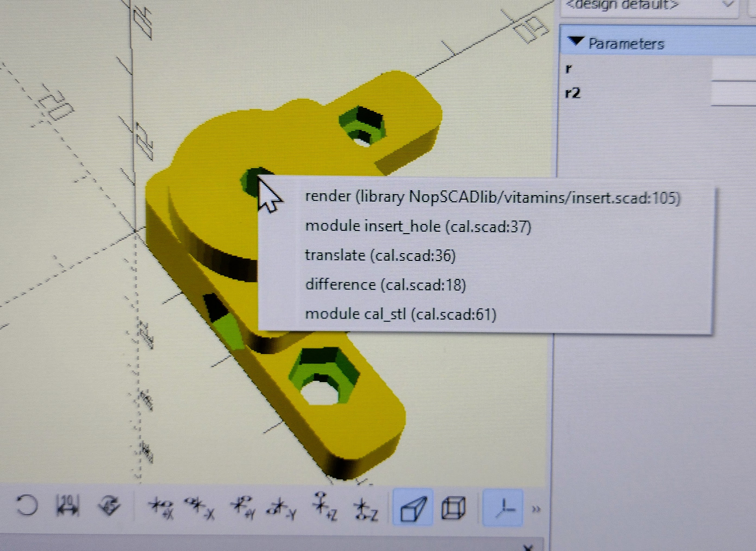This screenshot has width=756, height=551.
Task: Expand the toolbar overflow chevron
Action: pyautogui.click(x=536, y=509)
